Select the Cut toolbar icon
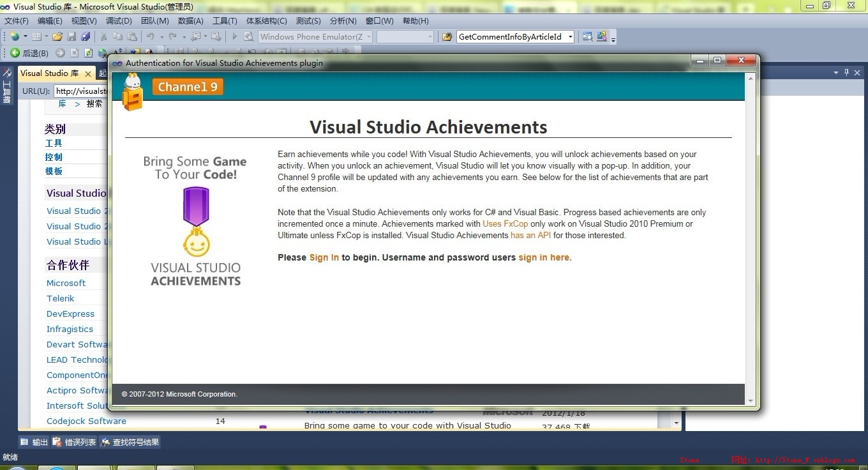 pos(103,36)
